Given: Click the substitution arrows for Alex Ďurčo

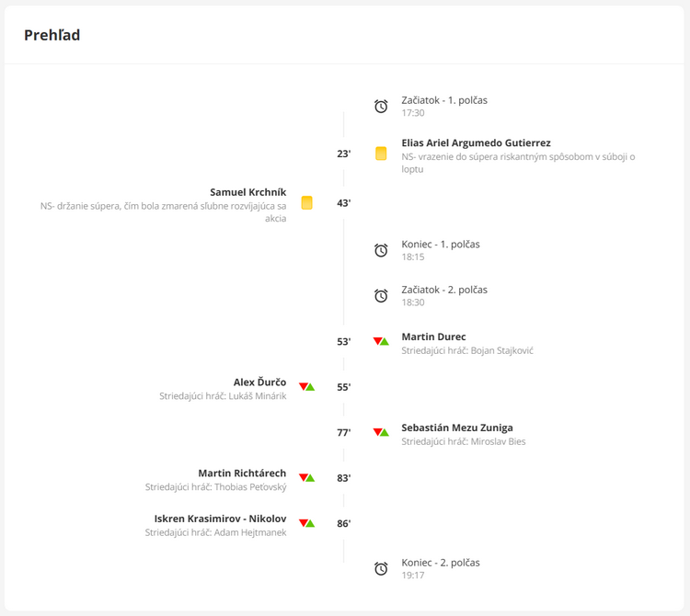Looking at the screenshot, I should tap(306, 387).
